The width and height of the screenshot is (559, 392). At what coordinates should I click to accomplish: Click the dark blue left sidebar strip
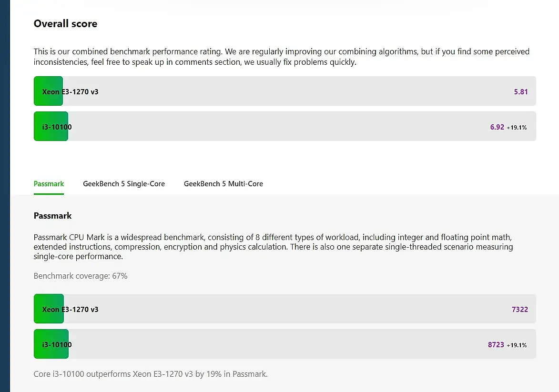coord(5,196)
